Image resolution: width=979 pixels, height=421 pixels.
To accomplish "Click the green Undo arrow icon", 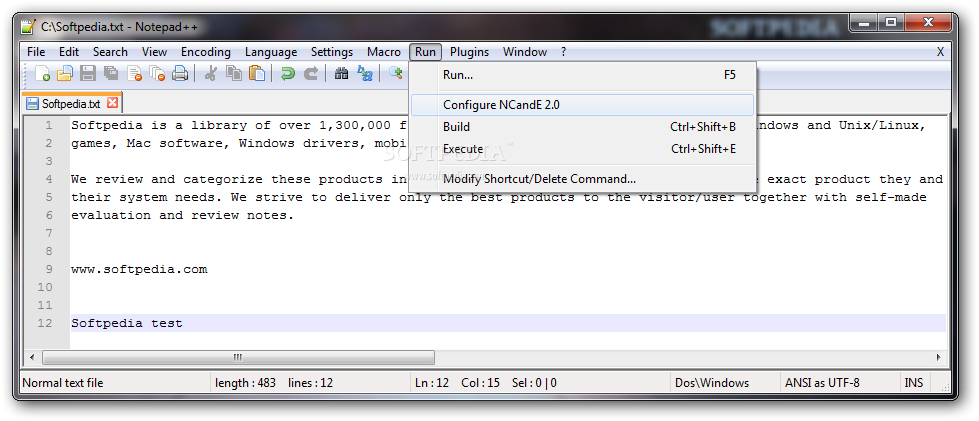I will 287,74.
